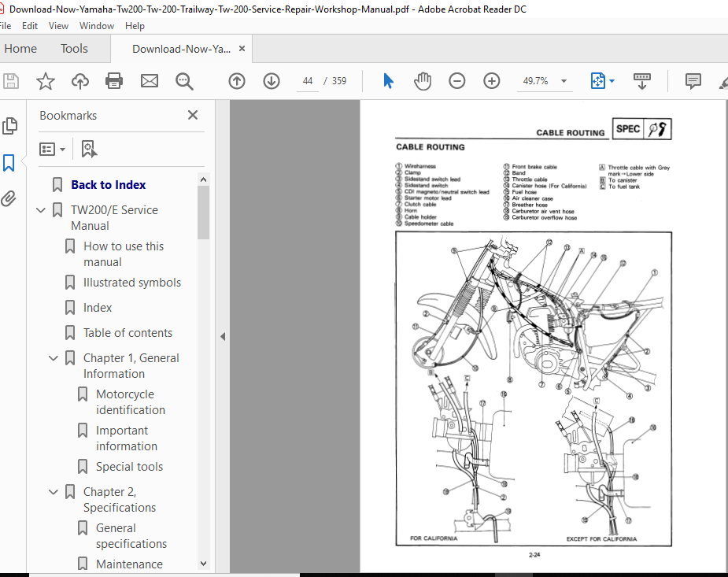The image size is (728, 577).
Task: Close the Bookmarks panel
Action: point(193,115)
